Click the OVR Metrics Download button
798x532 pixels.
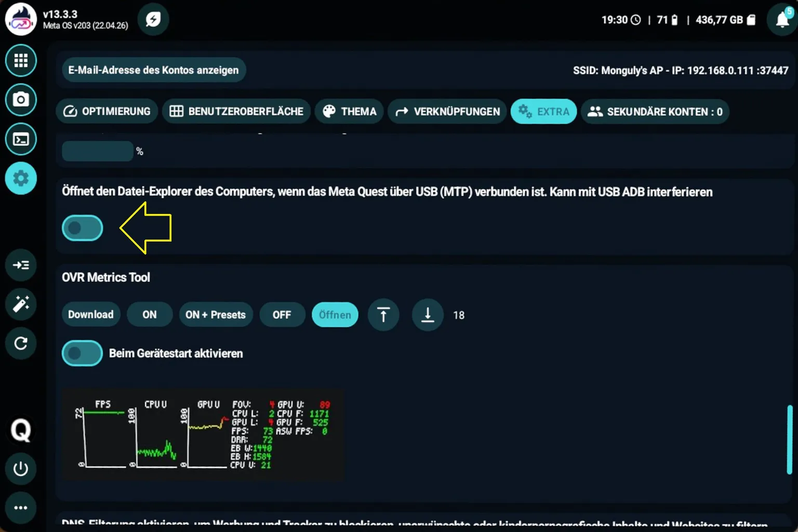tap(91, 315)
